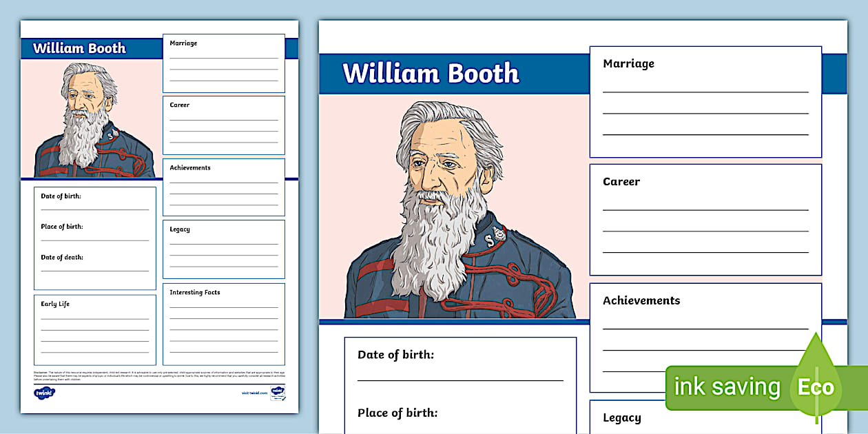Click the twinkl badge icon at bottom right
868x434 pixels.
[279, 393]
